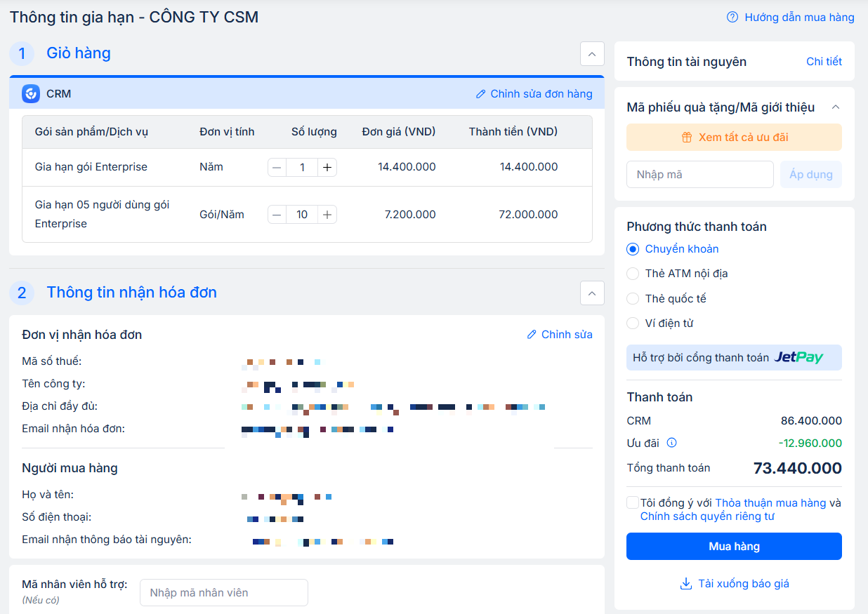Decrease quantity of Gia hạn gói Enterprise
This screenshot has width=868, height=614.
tap(277, 167)
